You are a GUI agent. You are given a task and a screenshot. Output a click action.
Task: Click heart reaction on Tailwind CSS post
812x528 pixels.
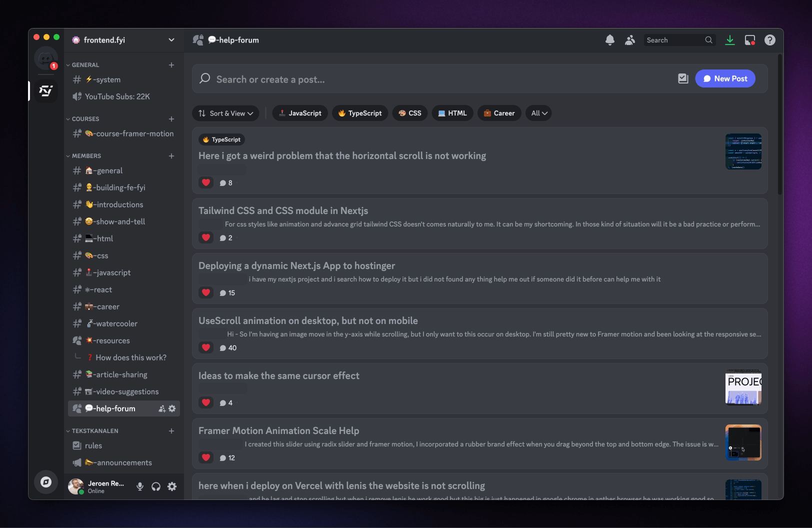click(206, 237)
